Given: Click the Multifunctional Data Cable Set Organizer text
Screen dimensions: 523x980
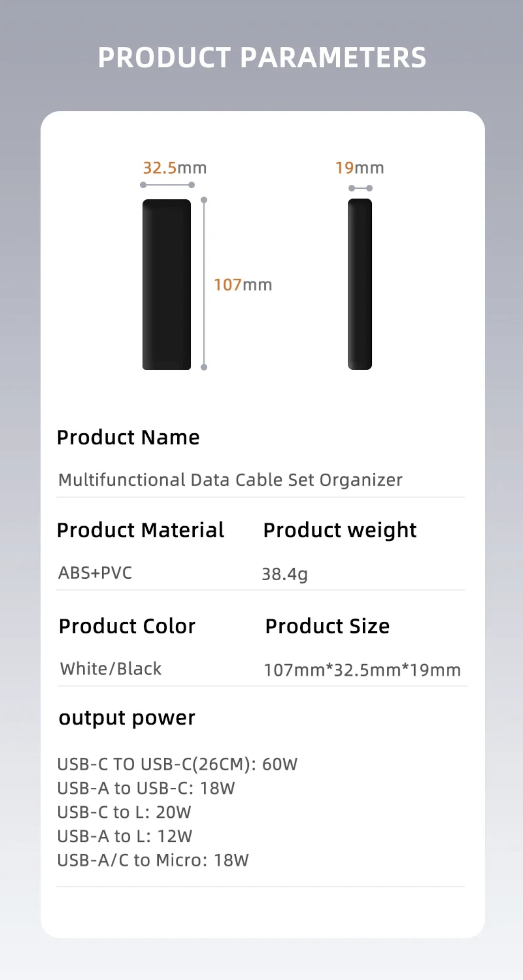Looking at the screenshot, I should click(x=230, y=480).
